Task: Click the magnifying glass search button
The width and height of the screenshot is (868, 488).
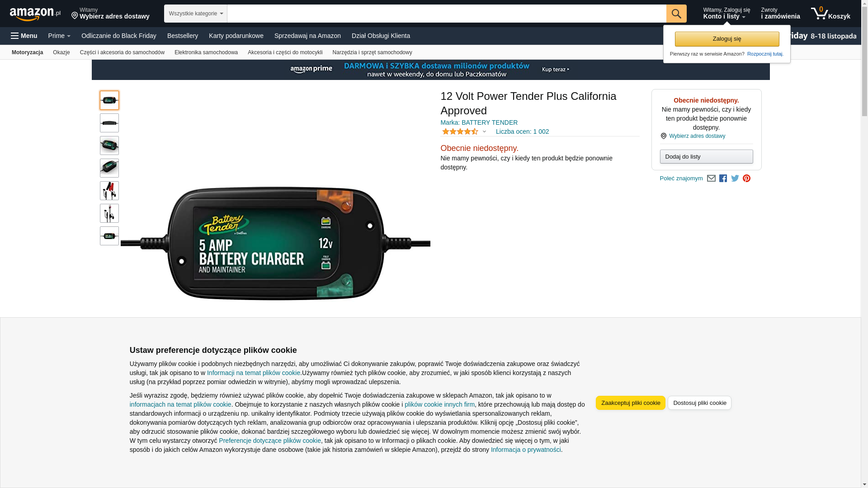Action: point(676,14)
